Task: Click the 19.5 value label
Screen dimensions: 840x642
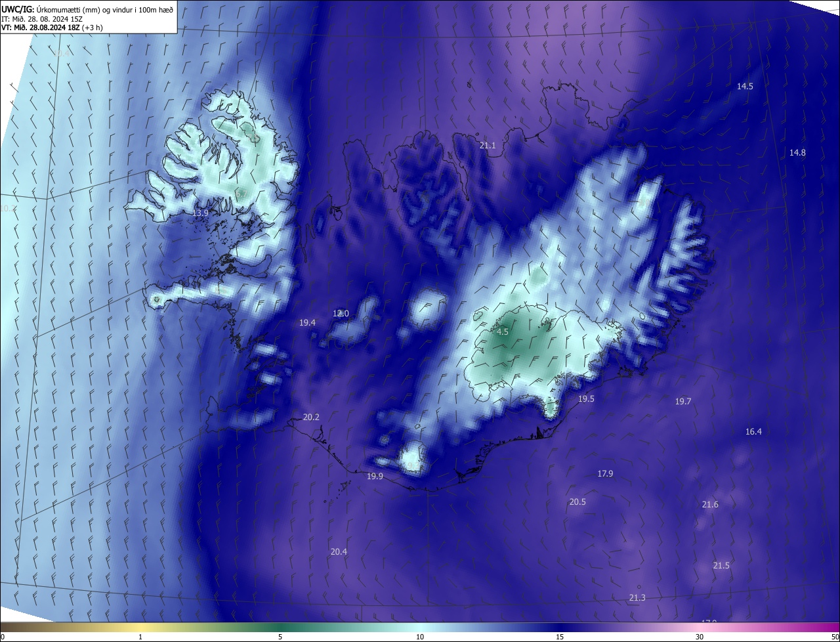Action: [x=586, y=398]
